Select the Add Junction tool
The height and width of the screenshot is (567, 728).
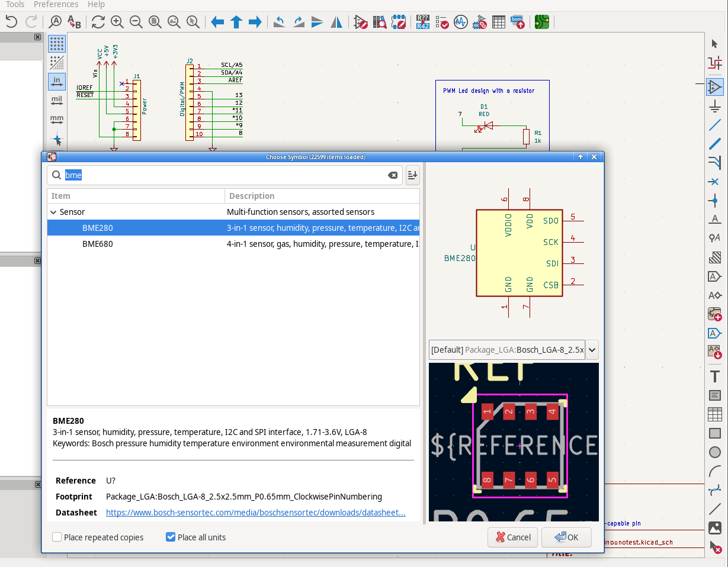(x=715, y=201)
